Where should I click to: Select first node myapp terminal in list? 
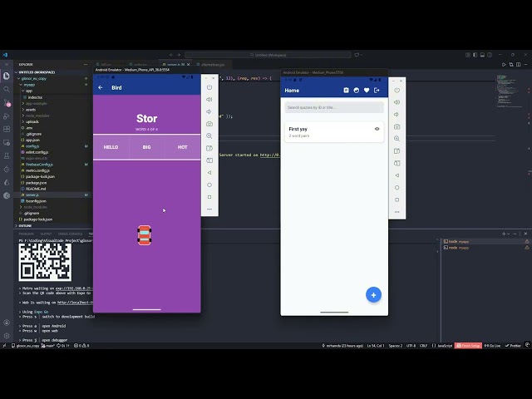pos(485,242)
